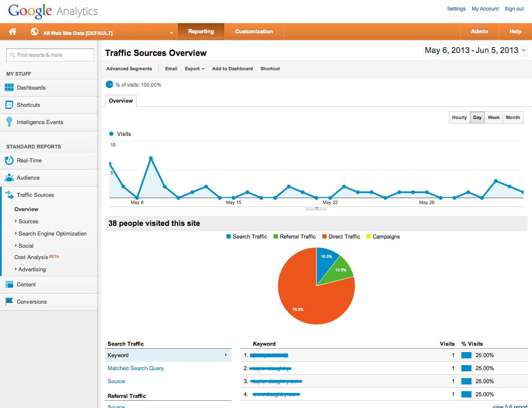Open the Export dropdown menu
This screenshot has height=408, width=532.
(195, 69)
